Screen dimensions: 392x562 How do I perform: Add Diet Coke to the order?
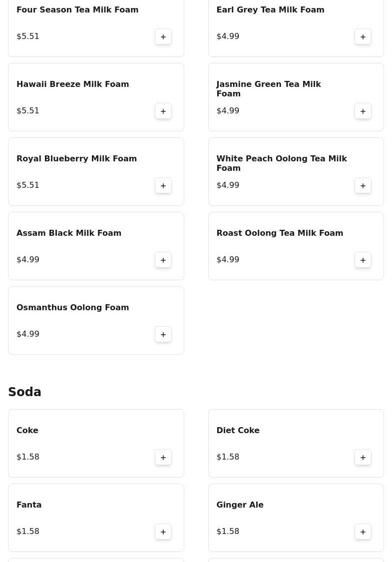pos(363,457)
